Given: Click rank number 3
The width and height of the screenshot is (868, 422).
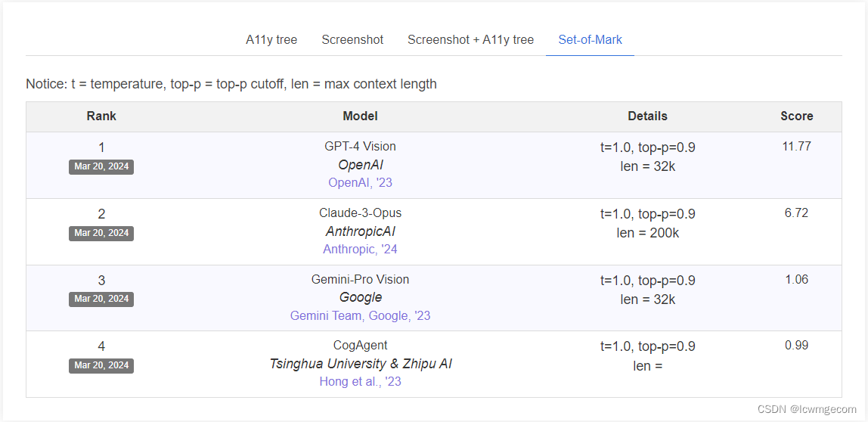Looking at the screenshot, I should tap(101, 281).
